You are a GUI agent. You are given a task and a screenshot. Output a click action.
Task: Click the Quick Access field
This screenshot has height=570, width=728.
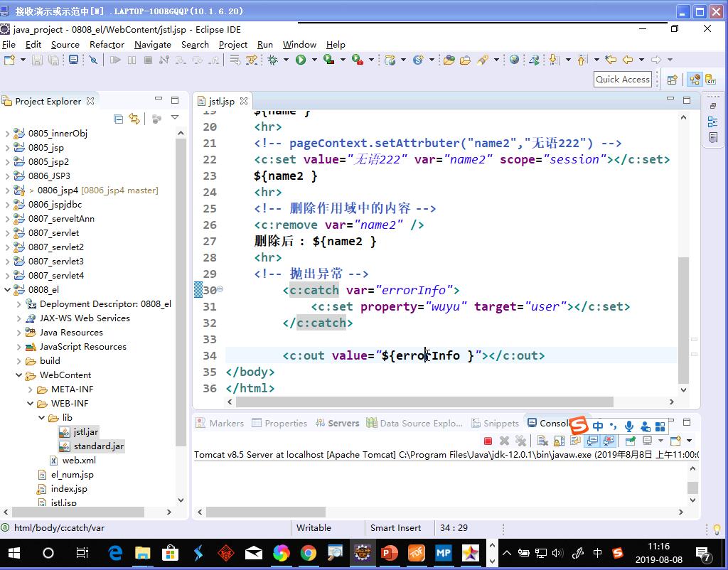[x=623, y=80]
